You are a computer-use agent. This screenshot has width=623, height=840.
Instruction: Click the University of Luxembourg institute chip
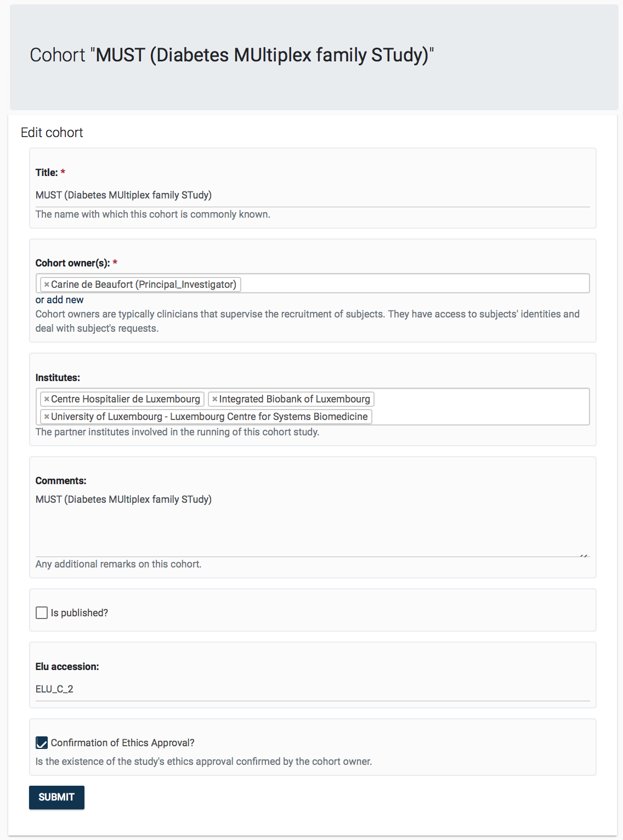pyautogui.click(x=209, y=417)
